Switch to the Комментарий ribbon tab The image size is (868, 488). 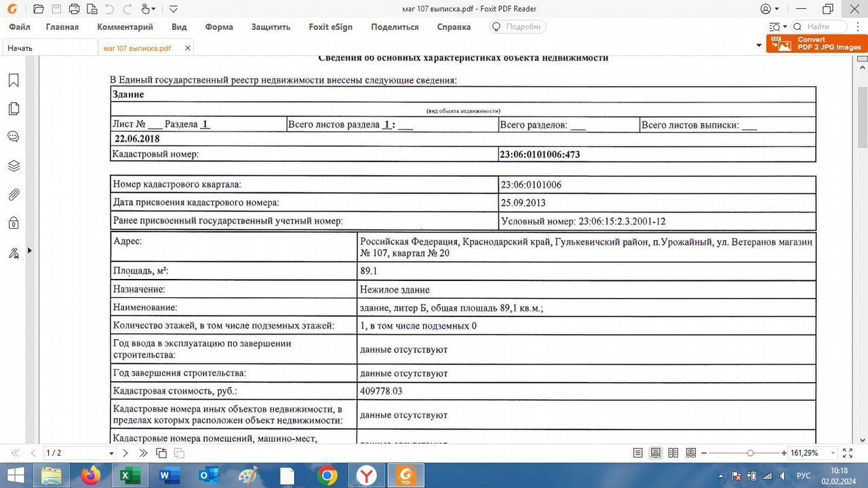[125, 27]
